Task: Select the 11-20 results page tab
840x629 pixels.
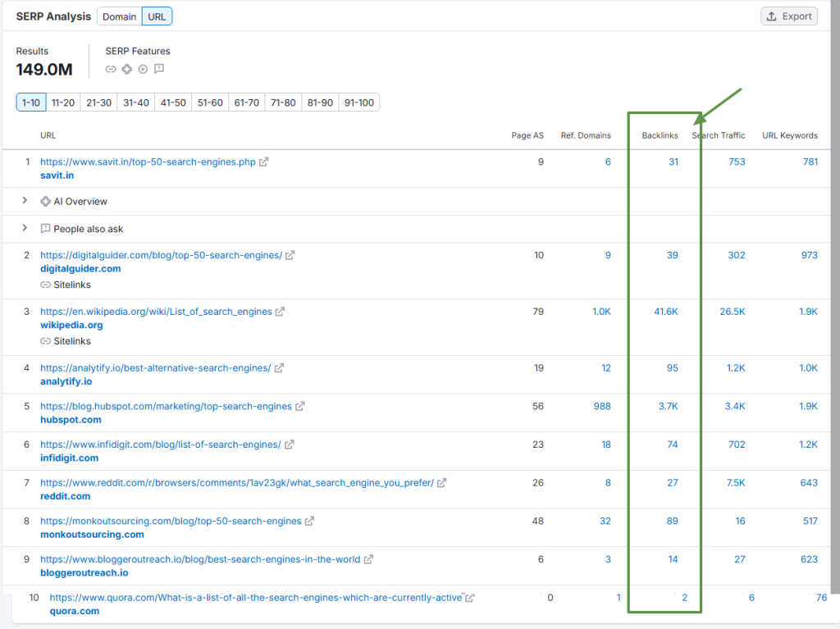Action: pos(63,103)
